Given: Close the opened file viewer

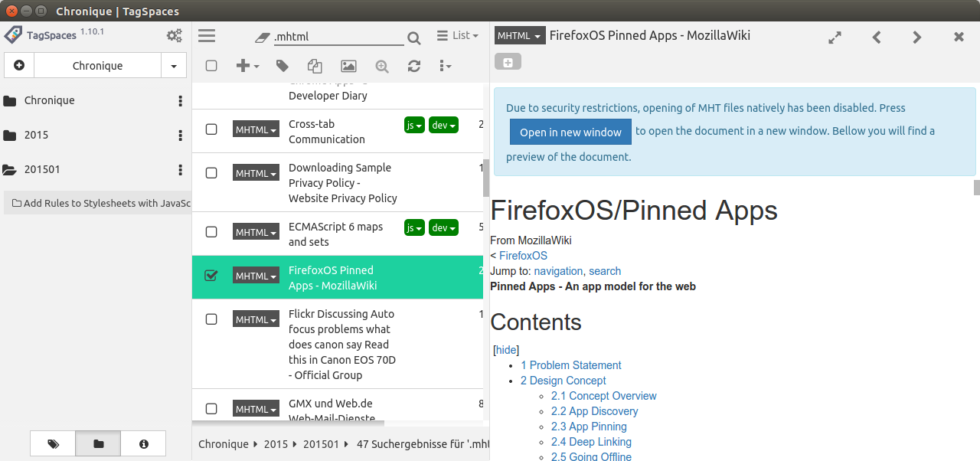Looking at the screenshot, I should coord(959,37).
